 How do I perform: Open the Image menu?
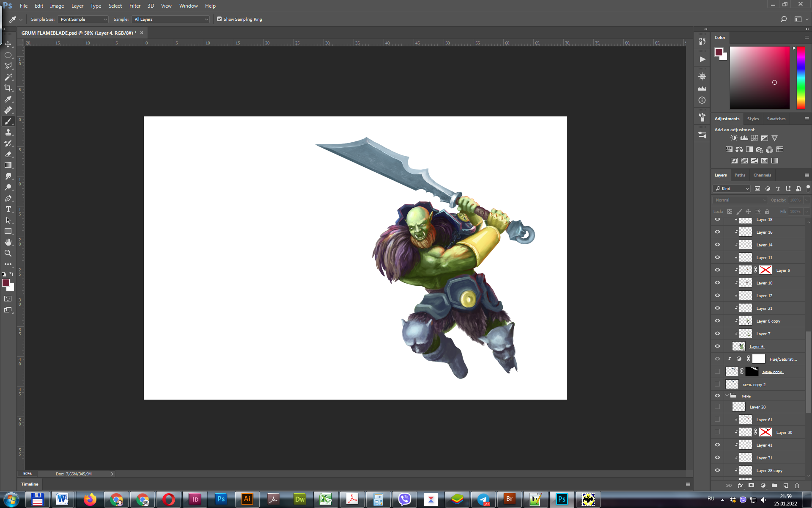pos(57,6)
